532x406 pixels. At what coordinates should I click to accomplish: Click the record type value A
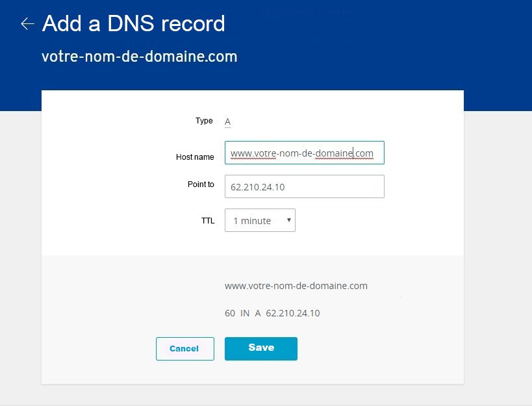pos(227,121)
